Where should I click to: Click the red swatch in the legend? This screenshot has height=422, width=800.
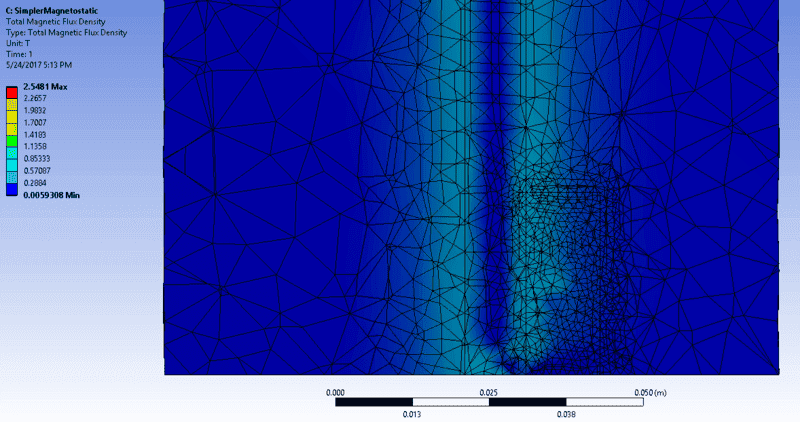point(13,90)
